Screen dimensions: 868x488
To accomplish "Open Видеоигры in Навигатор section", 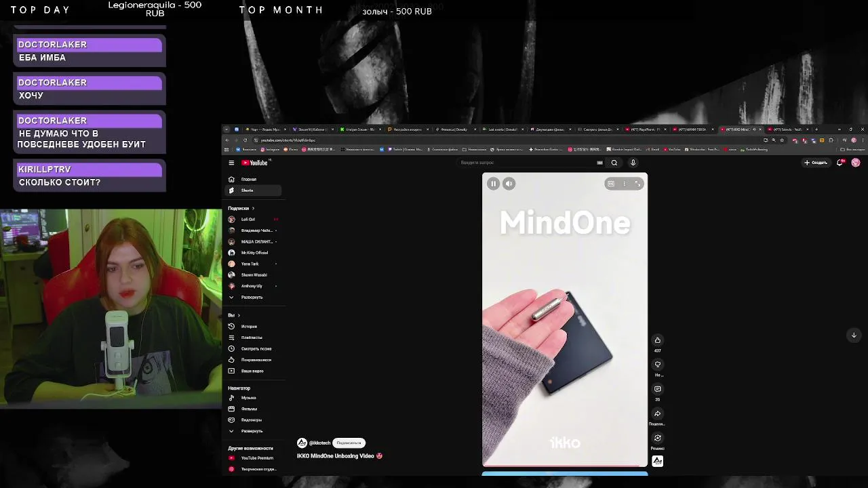I will (x=252, y=420).
